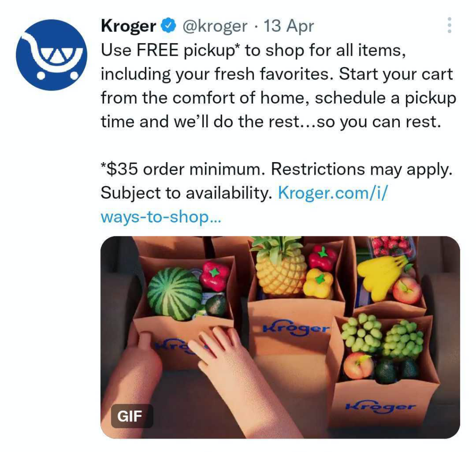Click the pineapple in the GIF
476x452 pixels.
[x=280, y=267]
